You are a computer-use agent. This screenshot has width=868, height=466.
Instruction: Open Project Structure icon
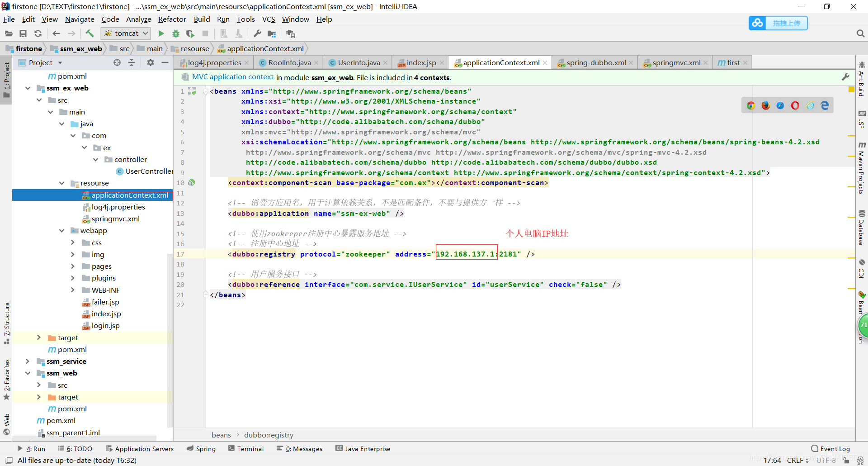tap(272, 33)
